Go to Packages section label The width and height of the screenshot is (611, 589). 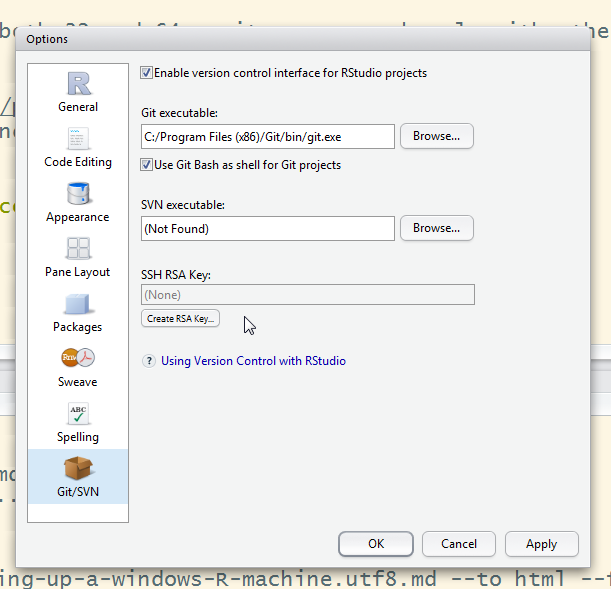[78, 327]
